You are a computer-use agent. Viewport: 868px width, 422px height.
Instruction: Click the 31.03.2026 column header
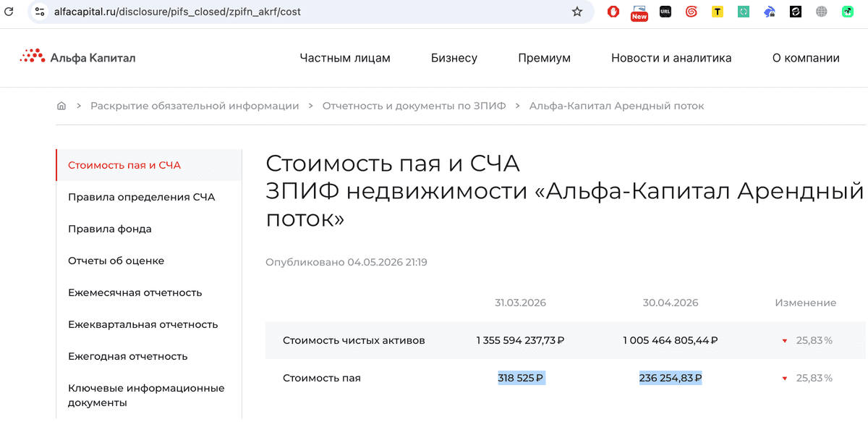(x=520, y=303)
